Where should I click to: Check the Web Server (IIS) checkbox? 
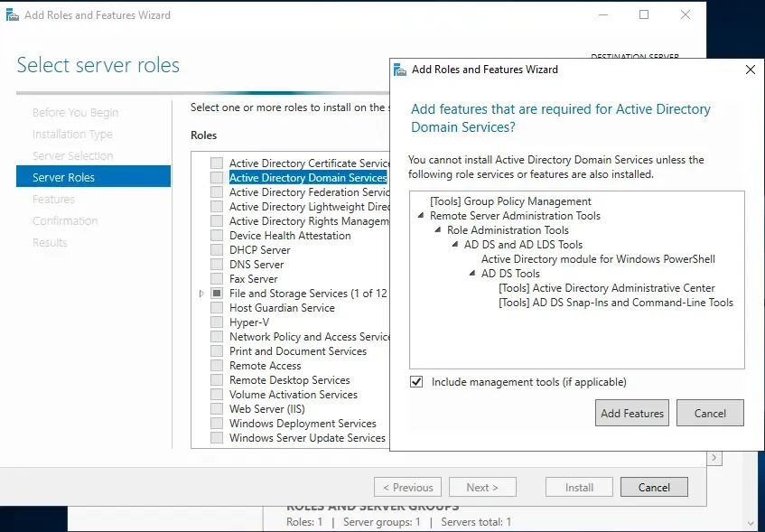point(217,409)
